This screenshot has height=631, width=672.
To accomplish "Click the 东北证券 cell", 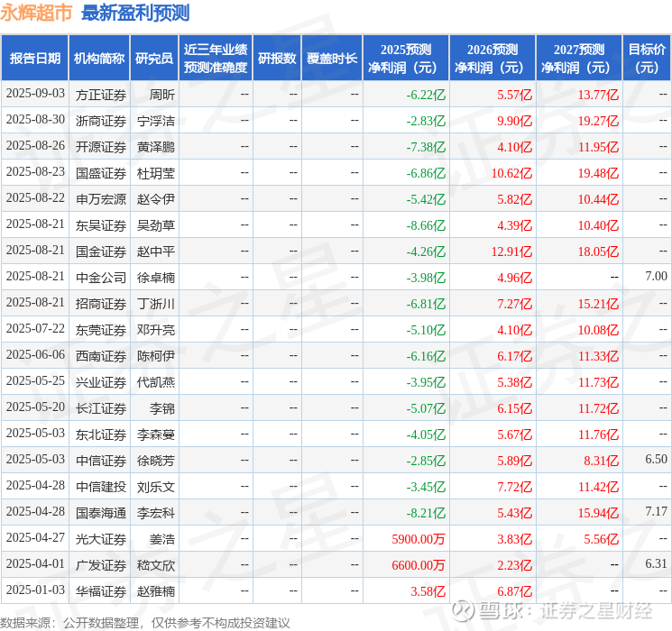I will [x=101, y=434].
